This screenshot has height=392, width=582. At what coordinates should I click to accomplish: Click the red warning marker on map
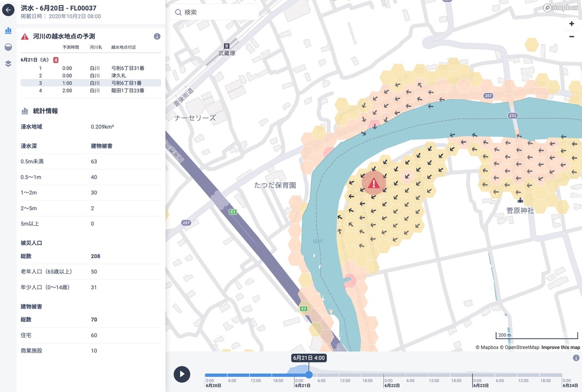pos(374,183)
